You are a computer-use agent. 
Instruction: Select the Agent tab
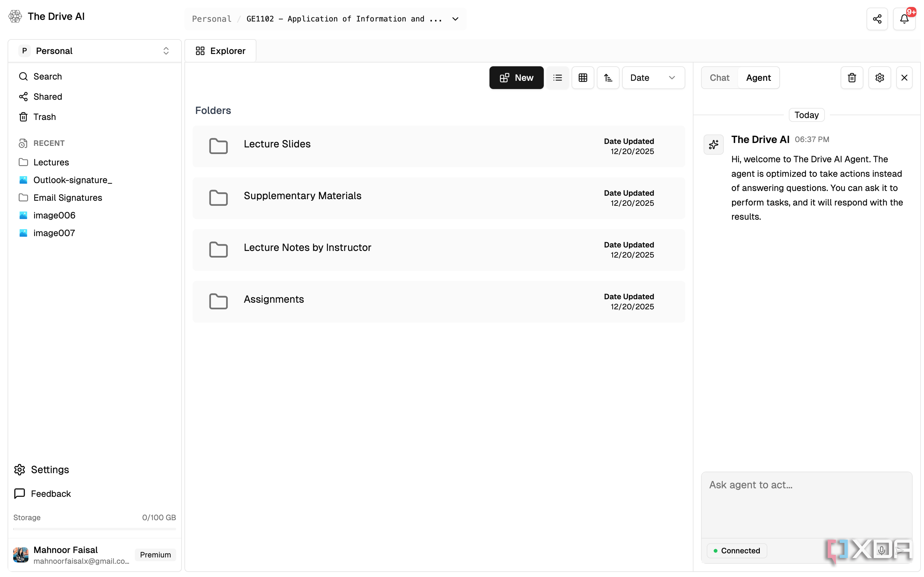tap(758, 77)
